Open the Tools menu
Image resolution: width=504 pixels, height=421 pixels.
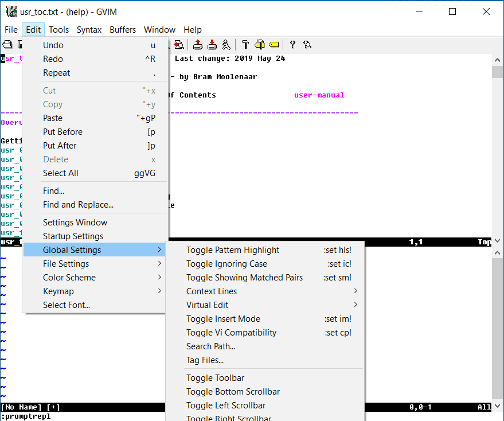58,30
